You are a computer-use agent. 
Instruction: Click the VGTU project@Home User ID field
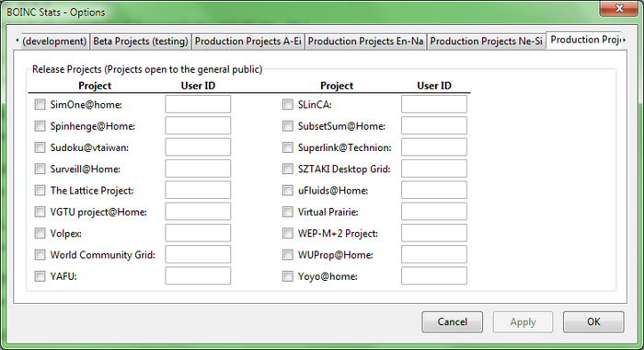tap(198, 212)
